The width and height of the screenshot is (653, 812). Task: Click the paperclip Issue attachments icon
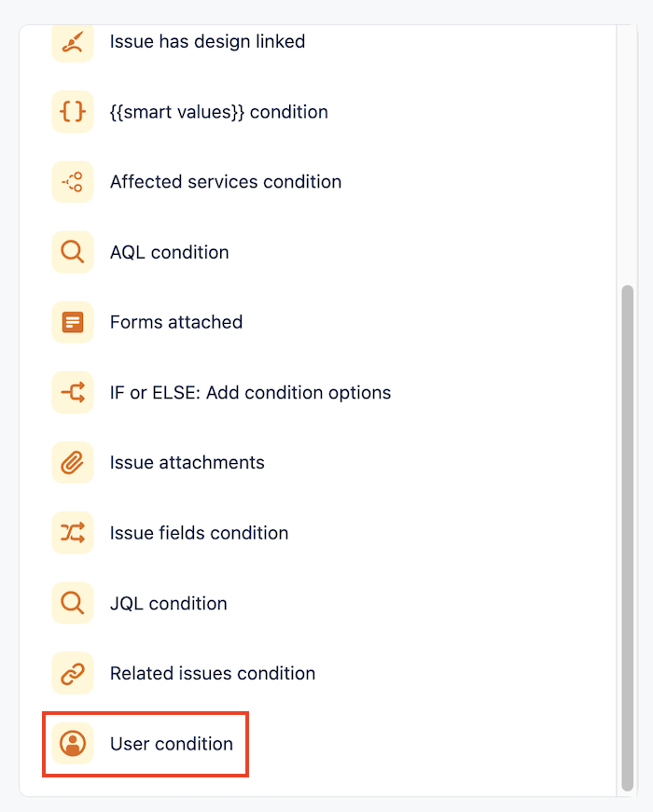click(x=73, y=463)
